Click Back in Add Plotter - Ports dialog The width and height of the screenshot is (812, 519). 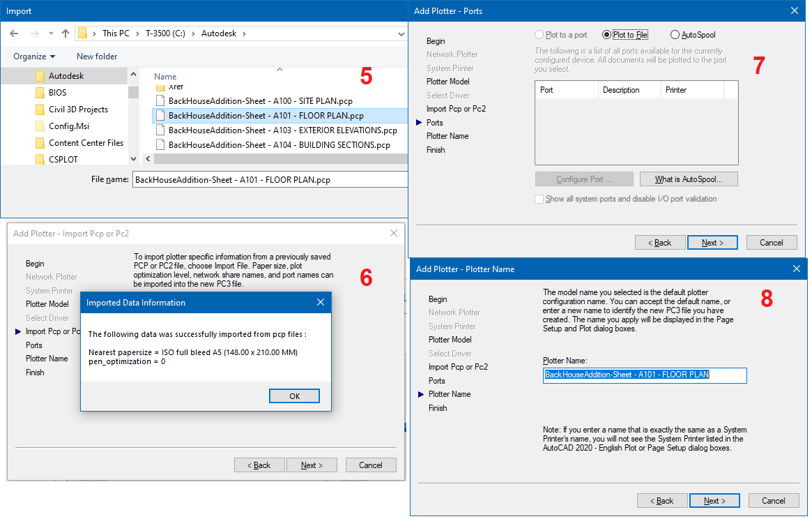(660, 243)
